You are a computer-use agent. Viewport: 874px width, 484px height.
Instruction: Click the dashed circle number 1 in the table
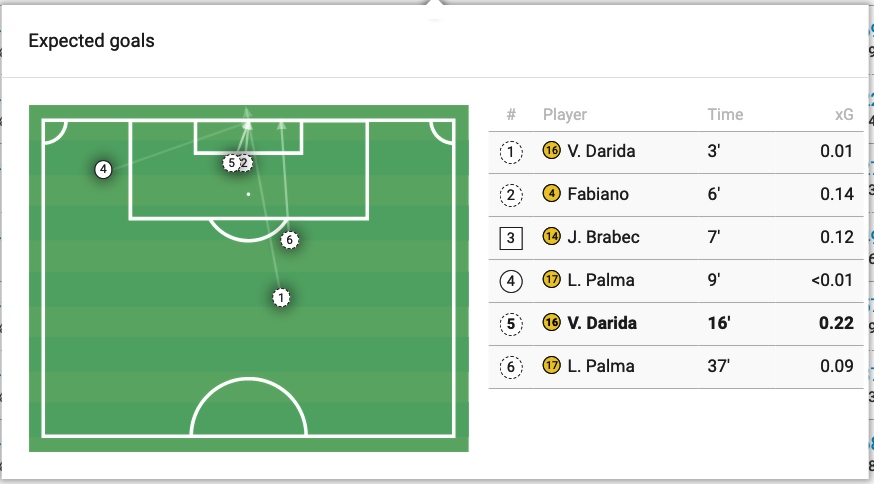[x=511, y=152]
